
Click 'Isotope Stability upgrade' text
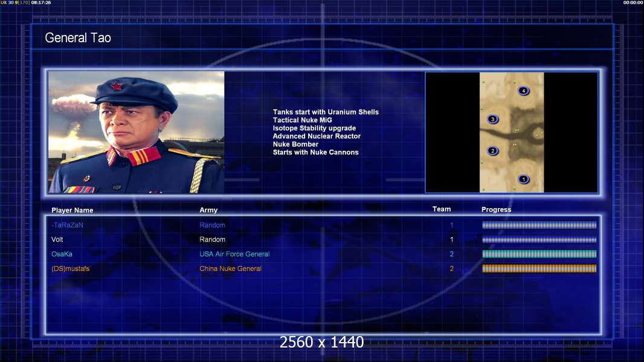[x=314, y=128]
